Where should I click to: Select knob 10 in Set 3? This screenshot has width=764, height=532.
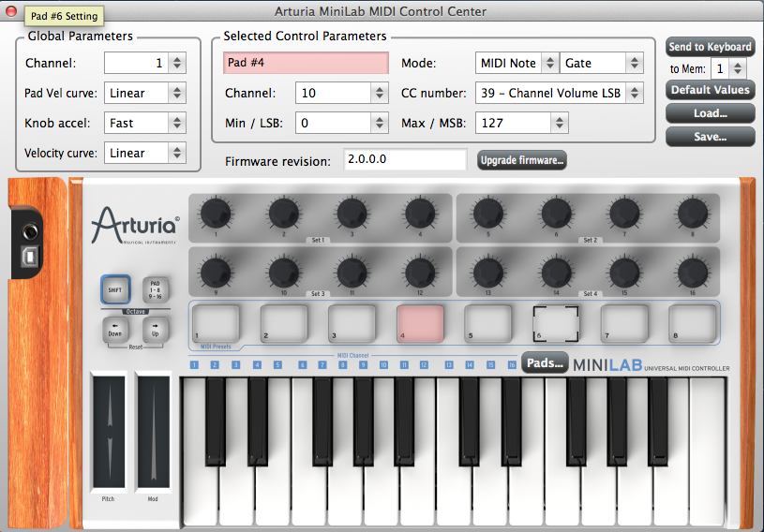284,273
